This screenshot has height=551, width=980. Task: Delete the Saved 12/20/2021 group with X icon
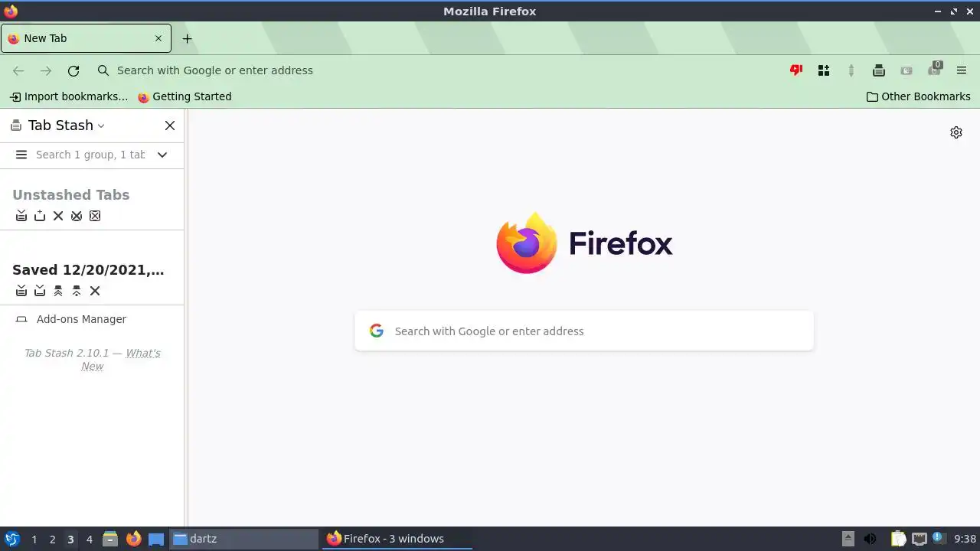(x=95, y=291)
